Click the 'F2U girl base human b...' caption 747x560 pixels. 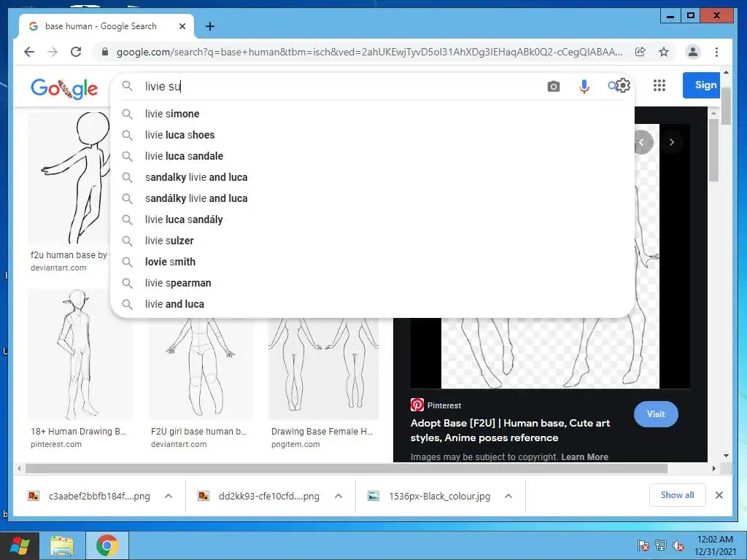[198, 431]
